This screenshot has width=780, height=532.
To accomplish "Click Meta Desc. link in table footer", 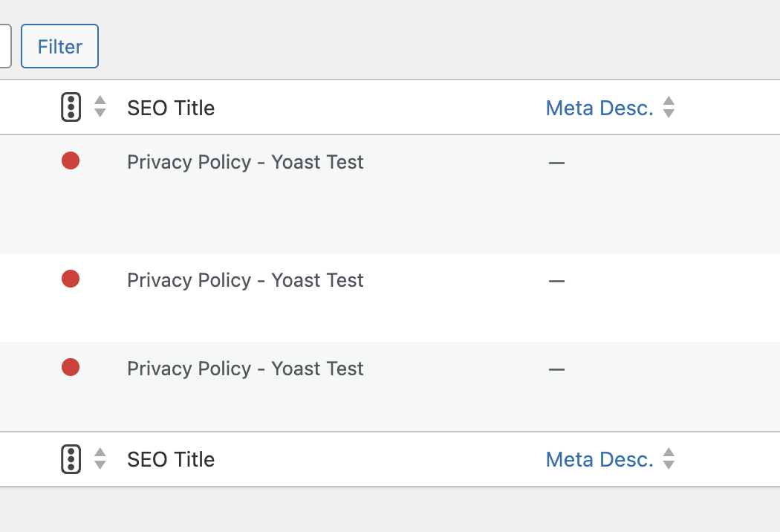I will (599, 459).
